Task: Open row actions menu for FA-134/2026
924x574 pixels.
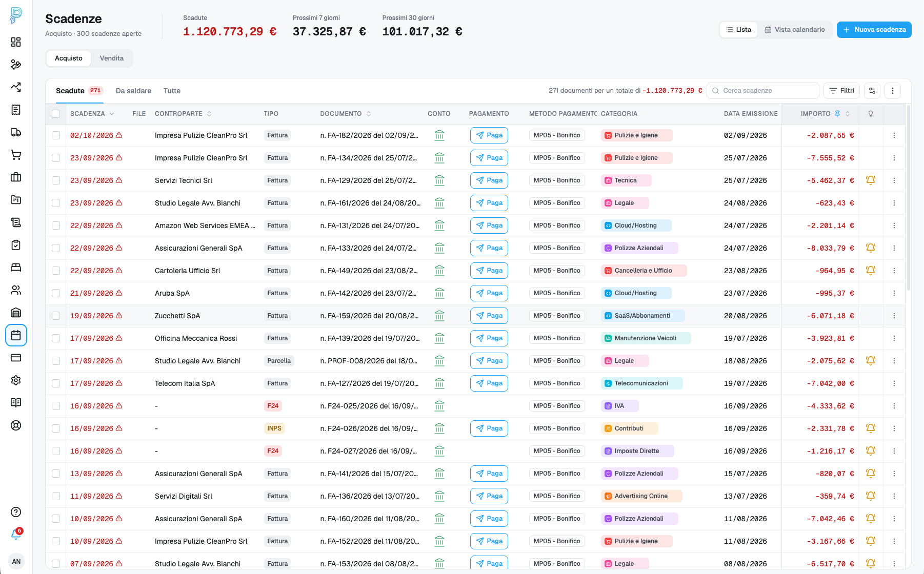Action: [894, 158]
